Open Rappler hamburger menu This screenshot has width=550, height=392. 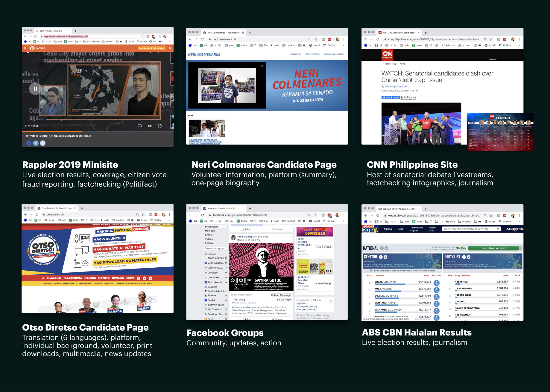click(x=25, y=48)
